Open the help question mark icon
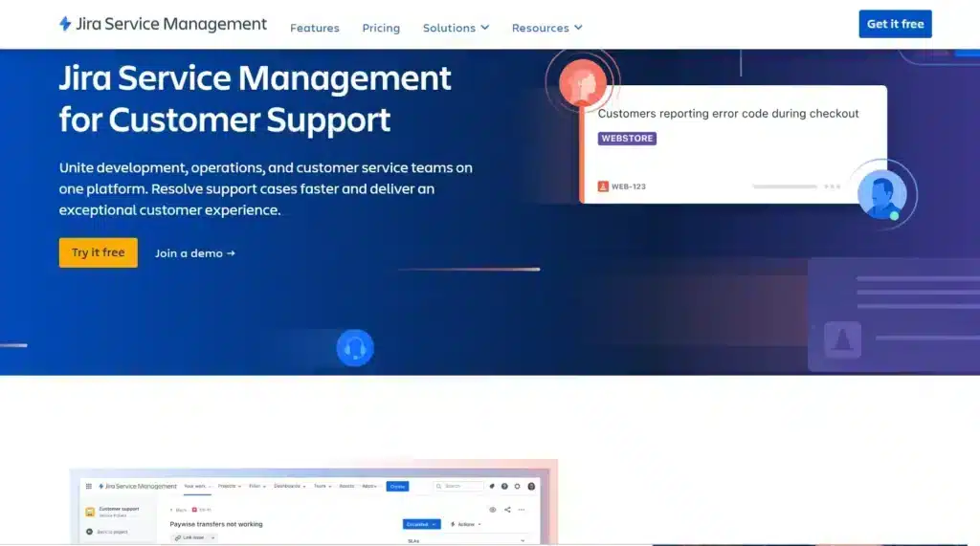Image resolution: width=980 pixels, height=546 pixels. (x=504, y=486)
